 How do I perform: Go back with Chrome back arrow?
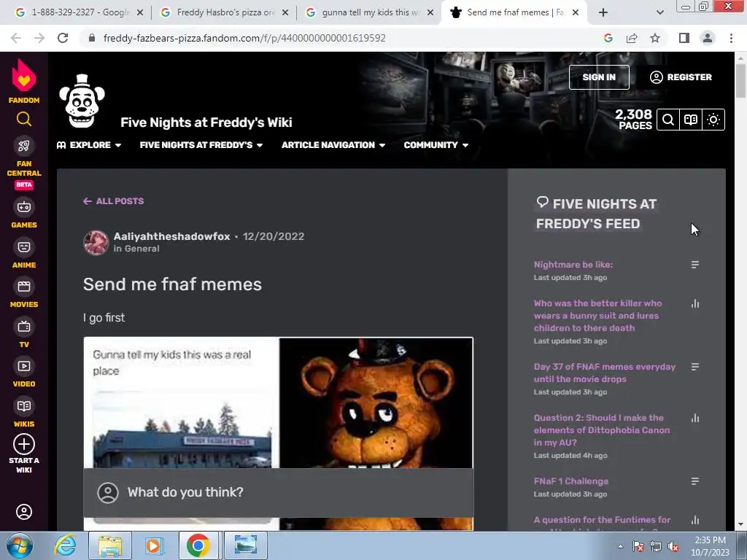(16, 38)
